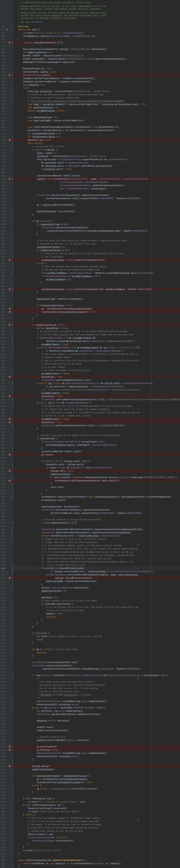Remove the breakpoint on the conf.isBusyWaitEnabled() line
Image resolution: width=180 pixels, height=868 pixels.
coord(10,43)
